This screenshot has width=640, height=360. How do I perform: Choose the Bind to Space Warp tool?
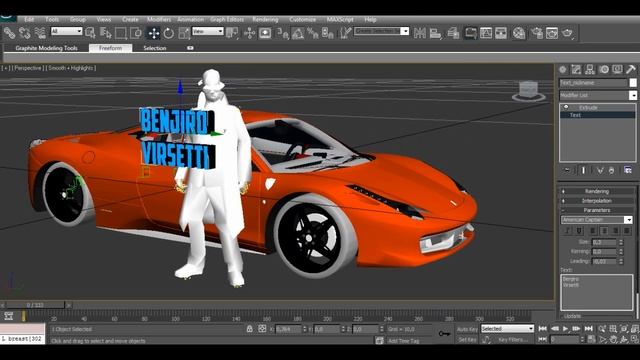(40, 33)
